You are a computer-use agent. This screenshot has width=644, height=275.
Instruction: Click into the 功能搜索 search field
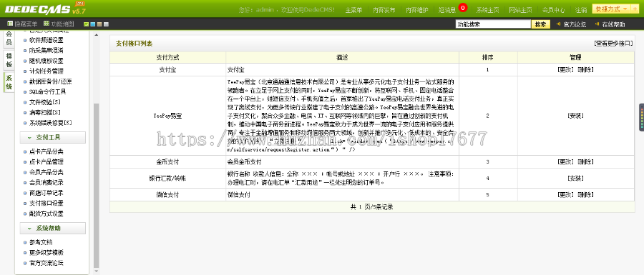[493, 24]
